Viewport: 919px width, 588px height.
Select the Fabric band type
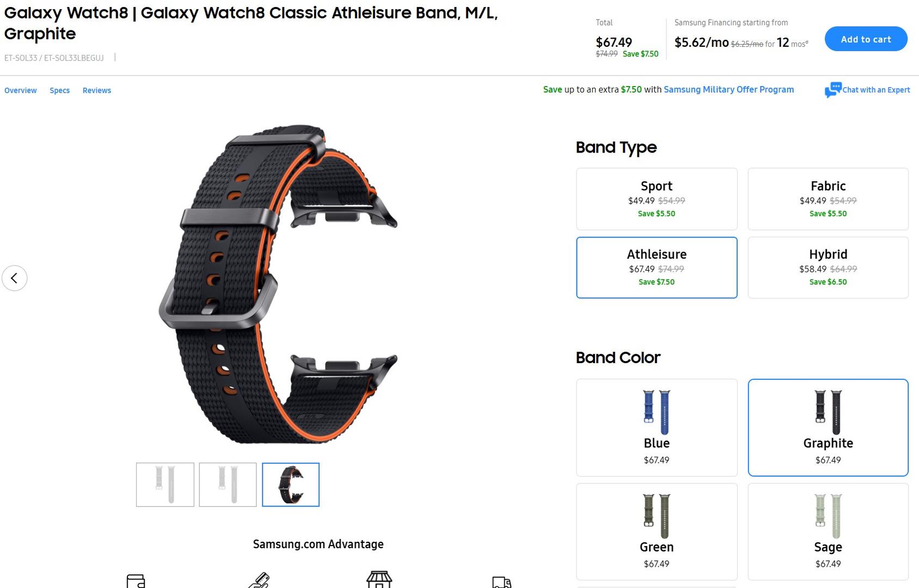(x=828, y=199)
